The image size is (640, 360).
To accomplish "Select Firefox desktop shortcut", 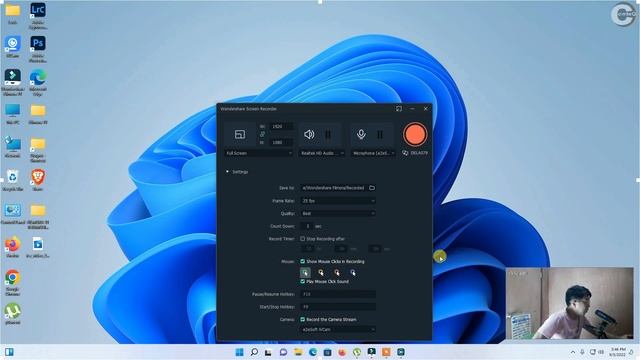I will click(x=13, y=247).
